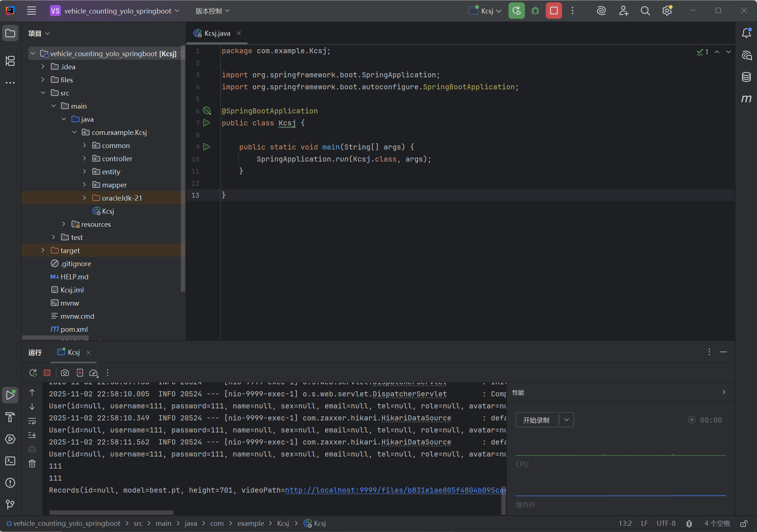The width and height of the screenshot is (757, 532).
Task: Clear the console with trash icon
Action: coord(32,463)
